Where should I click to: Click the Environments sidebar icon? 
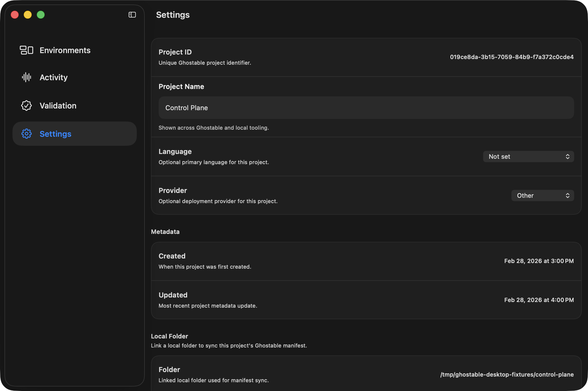coord(27,50)
